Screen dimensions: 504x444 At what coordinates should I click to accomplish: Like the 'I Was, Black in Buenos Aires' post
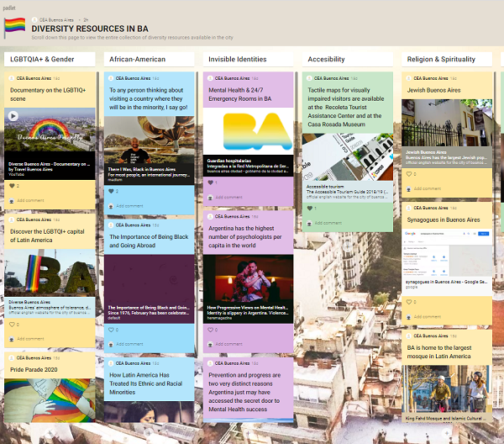[x=111, y=191]
